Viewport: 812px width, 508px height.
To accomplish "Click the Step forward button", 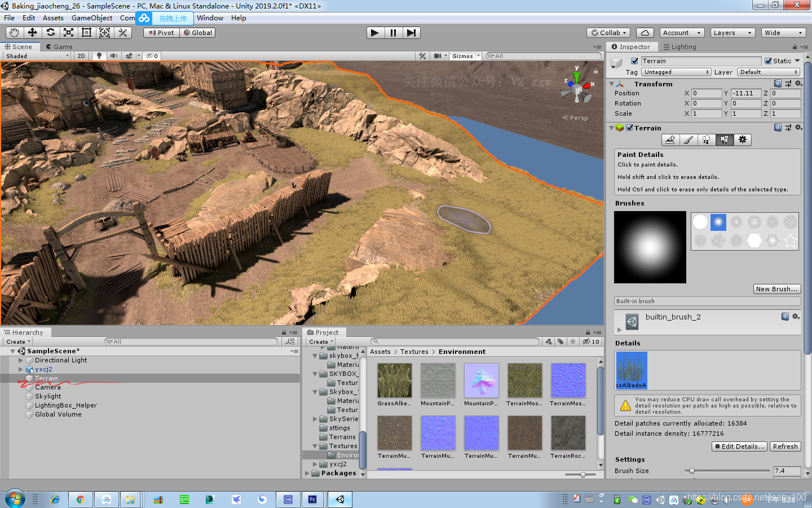I will tap(411, 33).
